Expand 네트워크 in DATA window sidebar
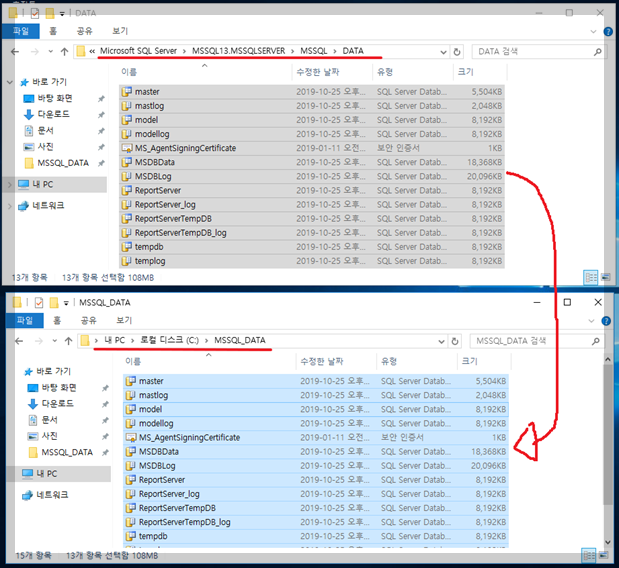The width and height of the screenshot is (619, 568). click(x=10, y=206)
